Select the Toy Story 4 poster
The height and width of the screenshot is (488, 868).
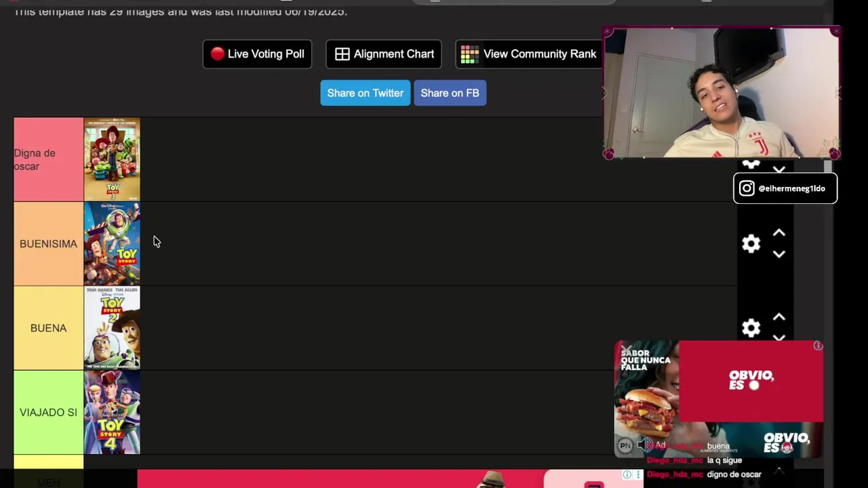(x=112, y=412)
